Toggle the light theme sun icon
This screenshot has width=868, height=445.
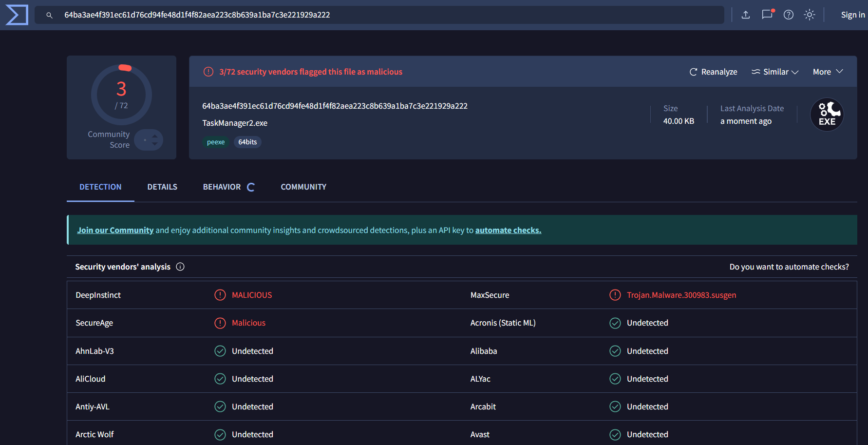tap(810, 15)
